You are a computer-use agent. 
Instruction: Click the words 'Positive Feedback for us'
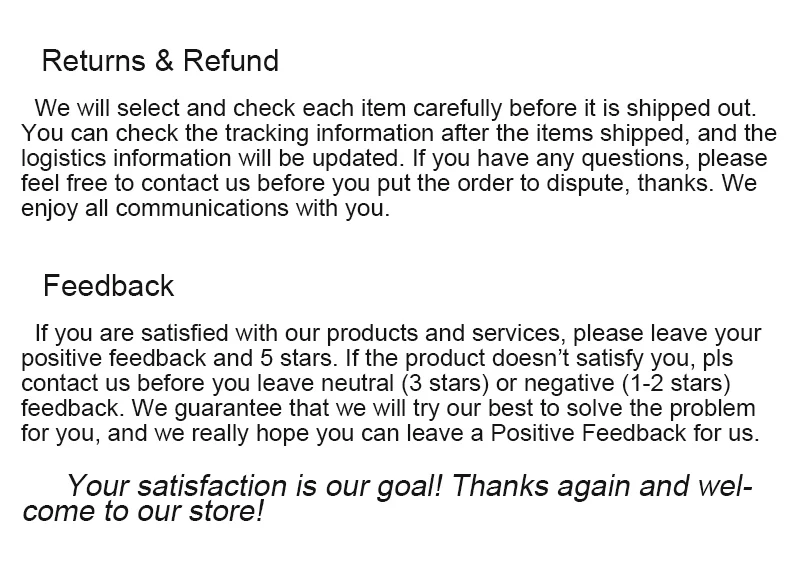pyautogui.click(x=625, y=433)
